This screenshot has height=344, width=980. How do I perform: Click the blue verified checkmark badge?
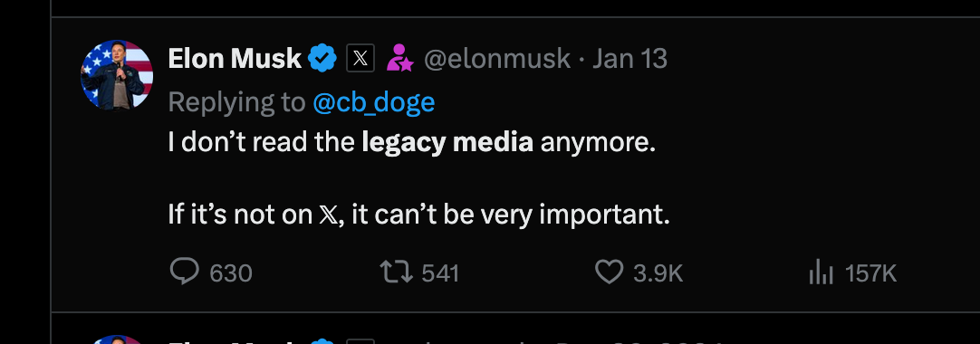[x=322, y=59]
